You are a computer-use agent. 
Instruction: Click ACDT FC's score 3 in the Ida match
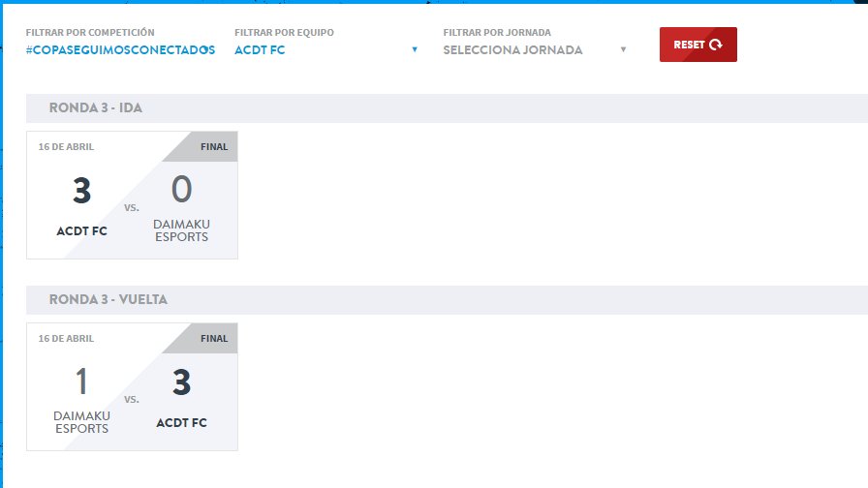point(82,191)
